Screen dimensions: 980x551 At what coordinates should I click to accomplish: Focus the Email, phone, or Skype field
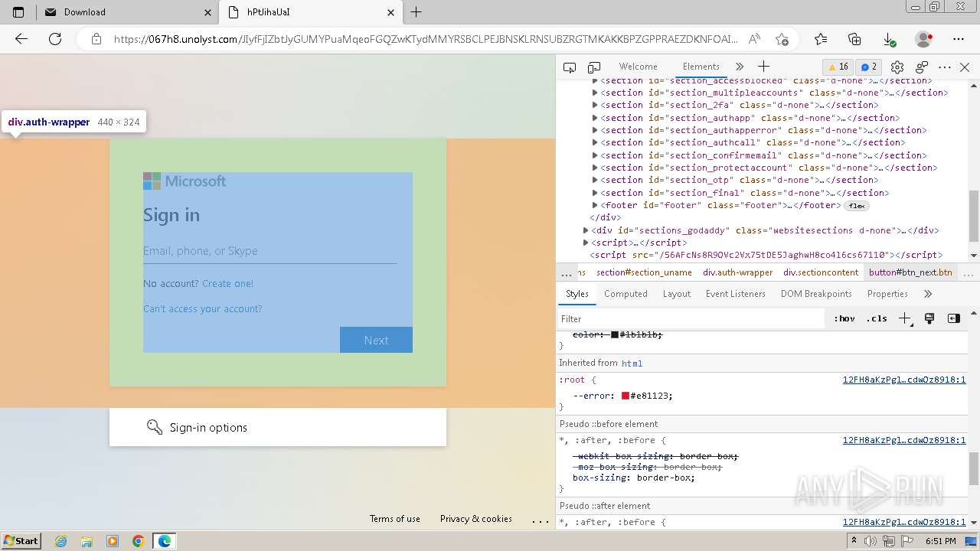point(269,251)
